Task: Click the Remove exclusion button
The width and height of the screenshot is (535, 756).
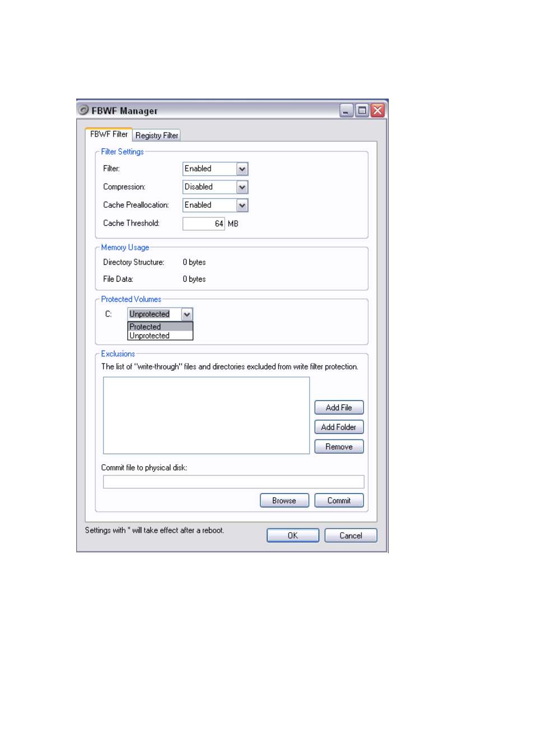Action: (x=339, y=447)
